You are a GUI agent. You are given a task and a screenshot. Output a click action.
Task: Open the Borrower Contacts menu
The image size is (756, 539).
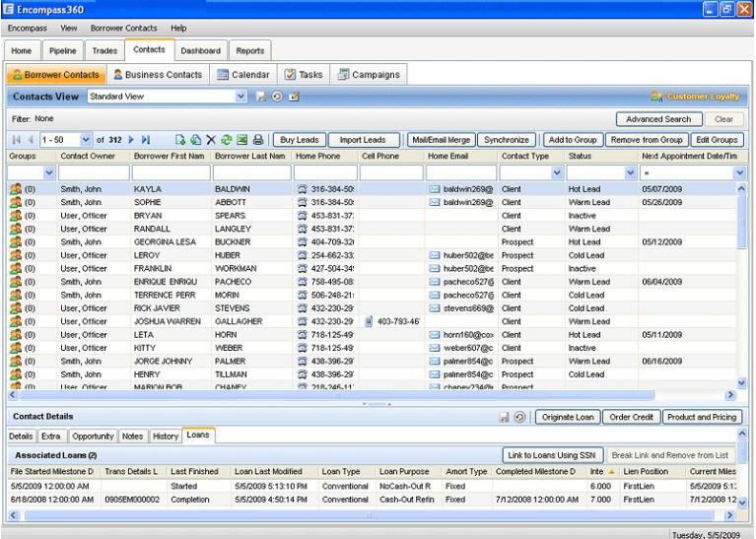124,28
